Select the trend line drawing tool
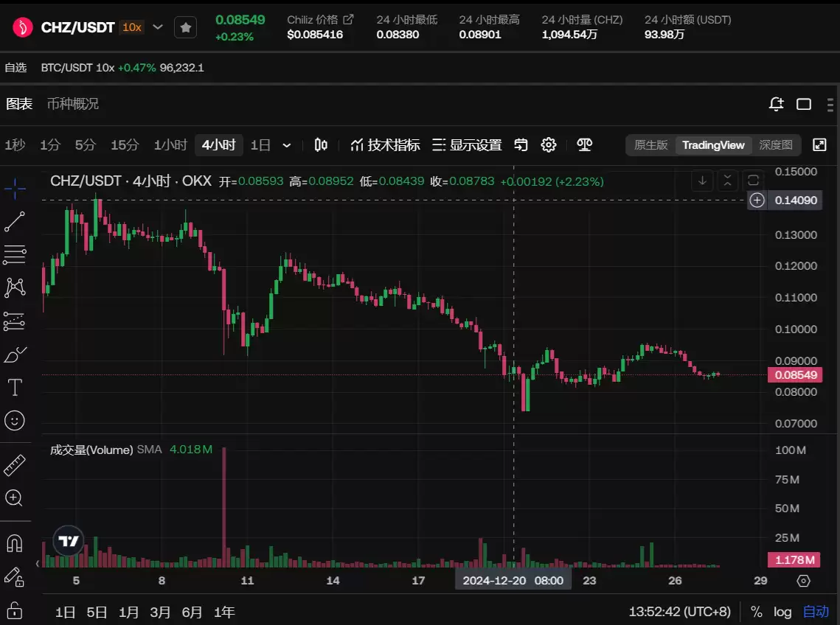This screenshot has height=625, width=840. pyautogui.click(x=15, y=221)
